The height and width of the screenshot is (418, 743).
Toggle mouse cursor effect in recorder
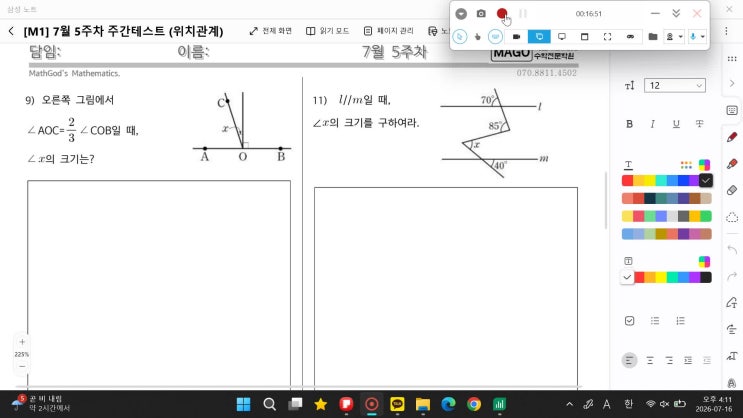coord(459,36)
